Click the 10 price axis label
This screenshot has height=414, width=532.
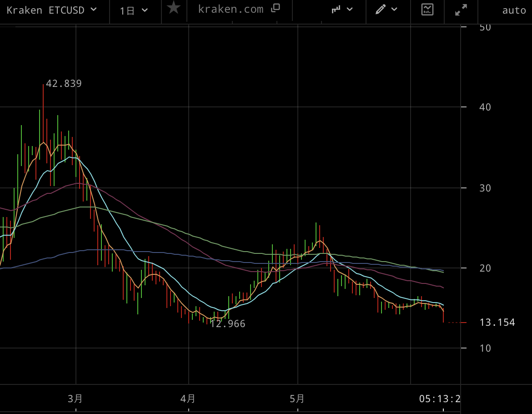tap(485, 348)
